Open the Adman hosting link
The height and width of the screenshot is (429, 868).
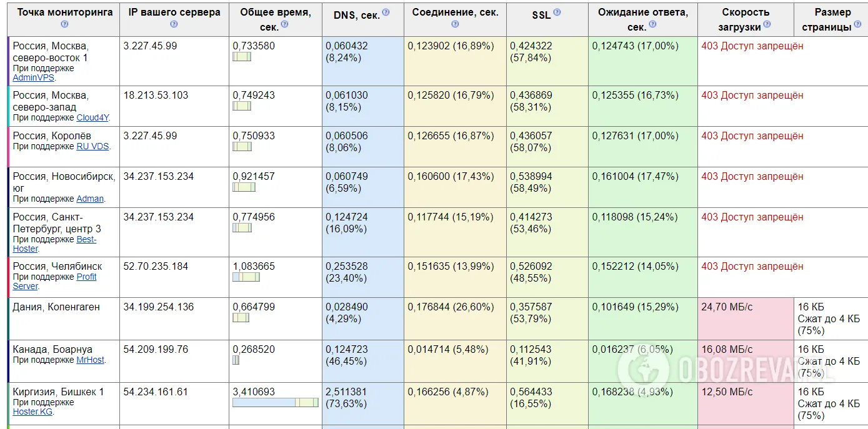coord(90,199)
